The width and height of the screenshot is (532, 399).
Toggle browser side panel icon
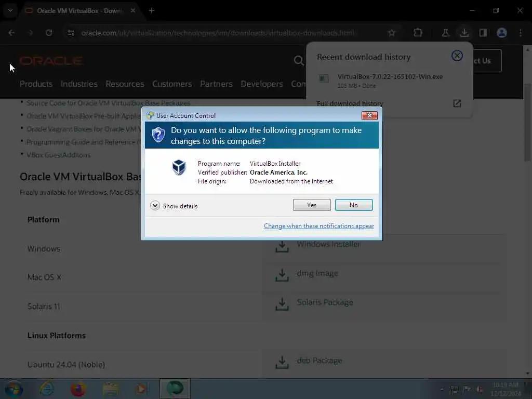tap(483, 33)
